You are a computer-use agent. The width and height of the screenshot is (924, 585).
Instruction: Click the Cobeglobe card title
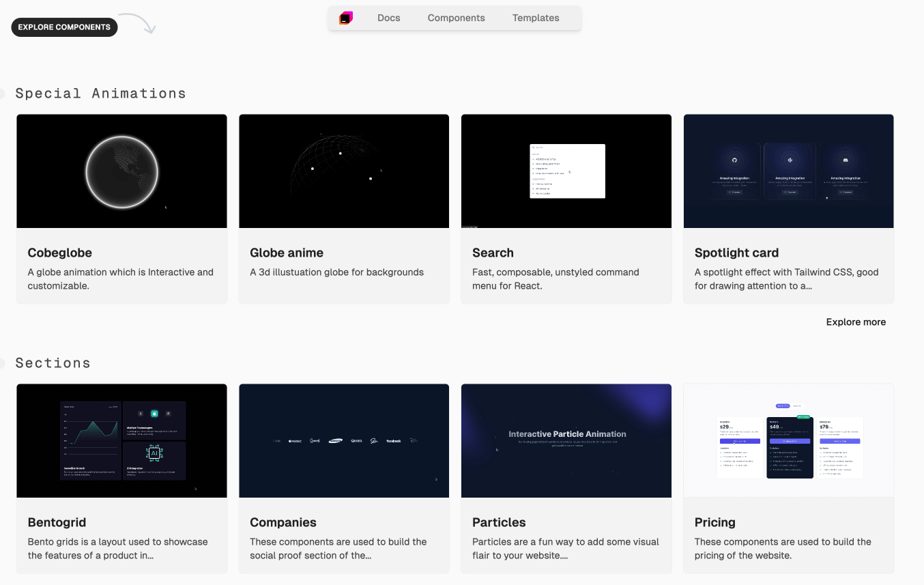pyautogui.click(x=60, y=253)
